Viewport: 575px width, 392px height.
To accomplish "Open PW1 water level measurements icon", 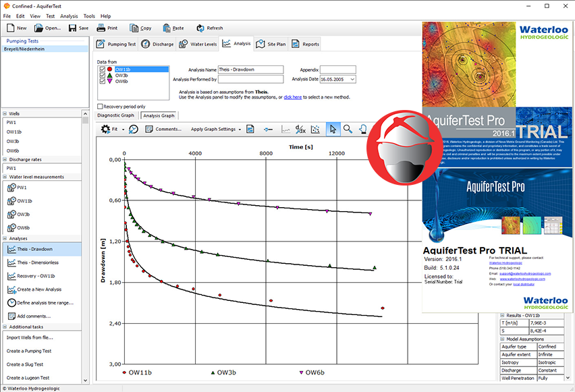I will pyautogui.click(x=11, y=188).
